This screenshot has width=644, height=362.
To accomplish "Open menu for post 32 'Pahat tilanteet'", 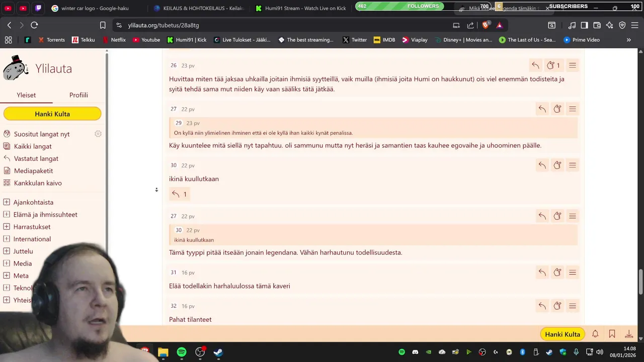I will click(x=573, y=306).
